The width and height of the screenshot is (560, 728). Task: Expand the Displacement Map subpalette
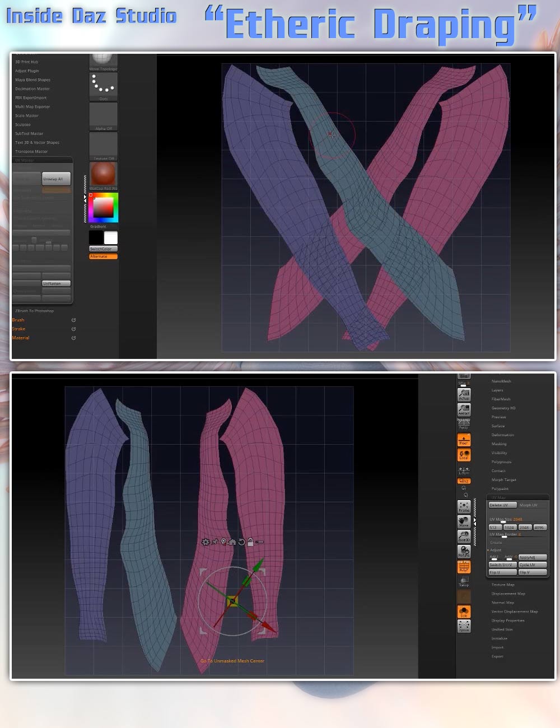[x=508, y=594]
